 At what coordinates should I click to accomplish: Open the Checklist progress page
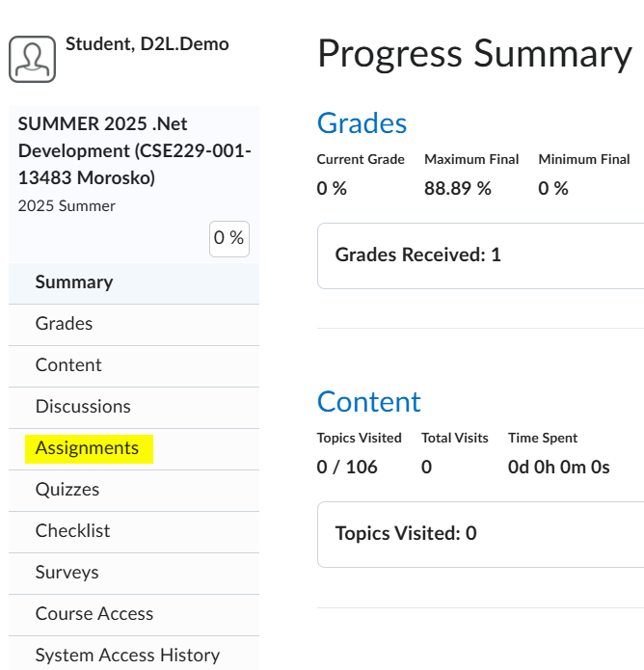tap(72, 531)
